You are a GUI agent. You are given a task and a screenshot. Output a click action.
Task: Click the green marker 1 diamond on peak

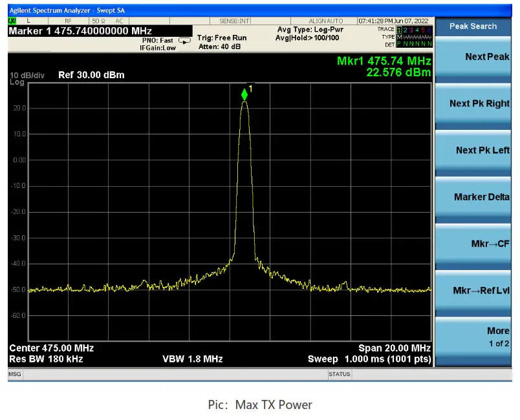244,95
